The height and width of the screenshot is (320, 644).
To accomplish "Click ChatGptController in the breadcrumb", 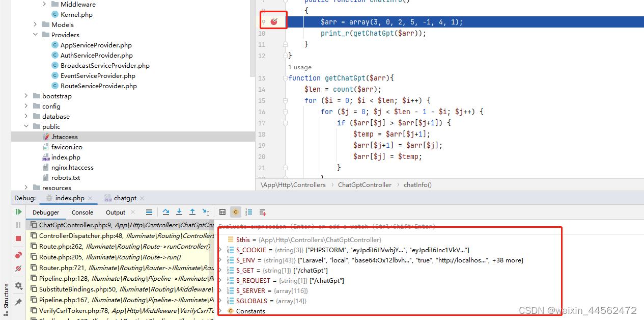I will (x=365, y=185).
